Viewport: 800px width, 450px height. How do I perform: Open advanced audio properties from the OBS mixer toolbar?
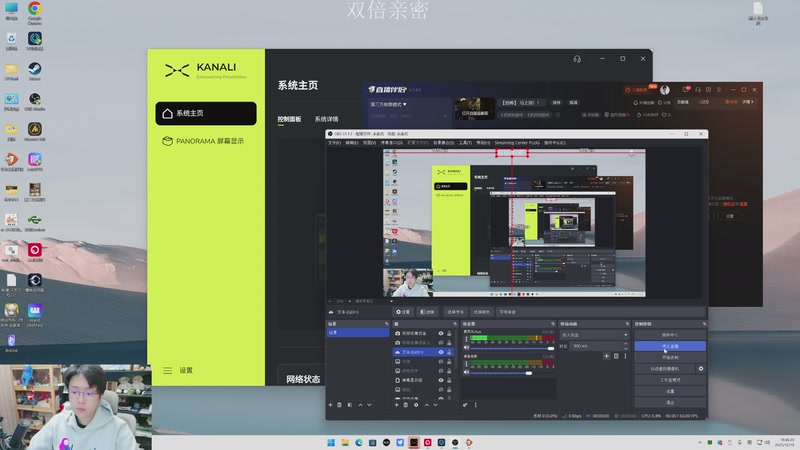click(465, 405)
